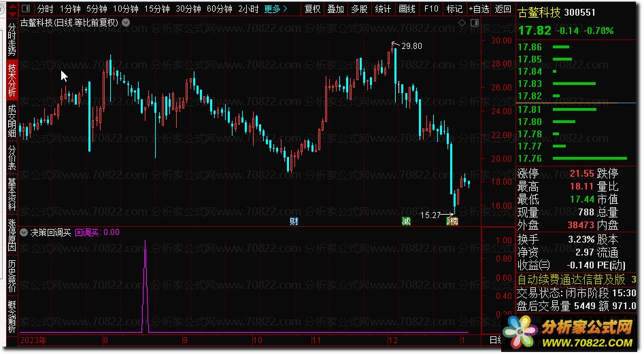This screenshot has height=354, width=644.
Task: Click the 古鳌科技 300551 stock title
Action: tap(556, 13)
